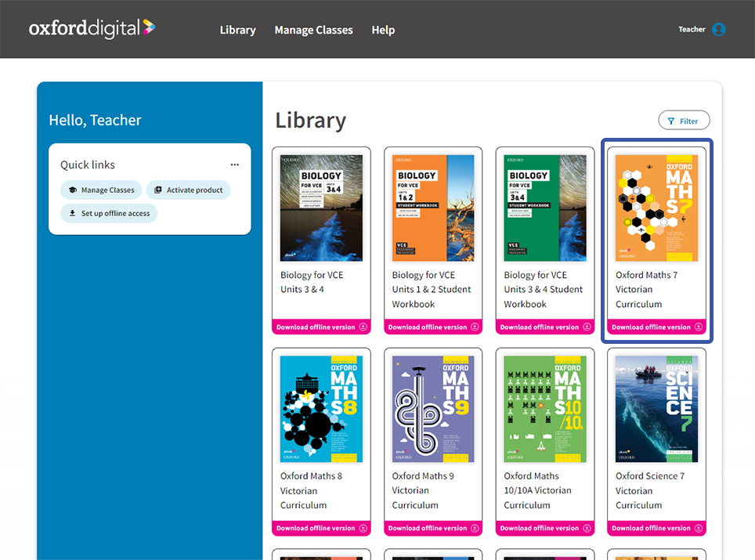Click the title 'Biology for VCE Units 3 & 4'
Screen dimensions: 755x560
coord(312,282)
